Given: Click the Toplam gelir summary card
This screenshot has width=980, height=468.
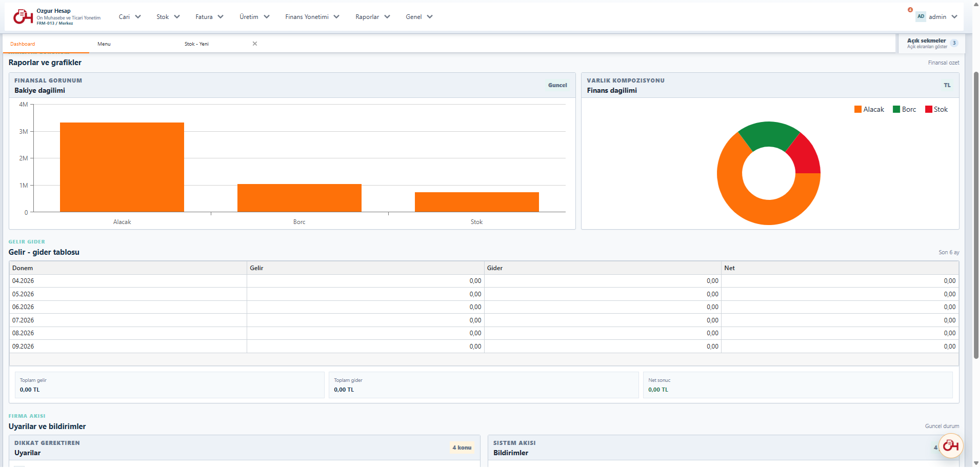Looking at the screenshot, I should 170,385.
